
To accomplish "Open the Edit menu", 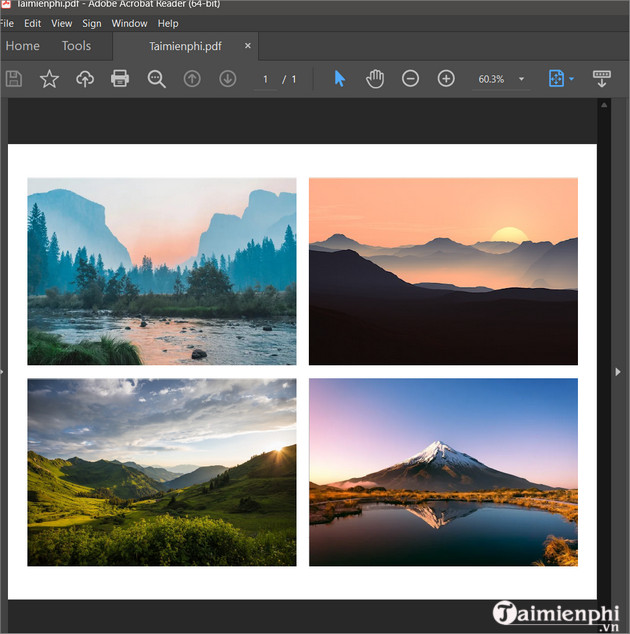I will [32, 23].
